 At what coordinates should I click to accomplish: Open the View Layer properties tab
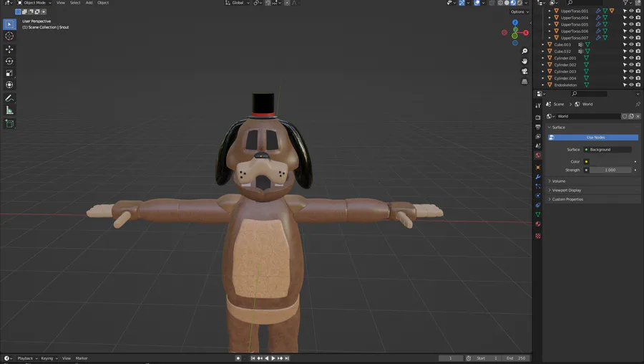[538, 136]
